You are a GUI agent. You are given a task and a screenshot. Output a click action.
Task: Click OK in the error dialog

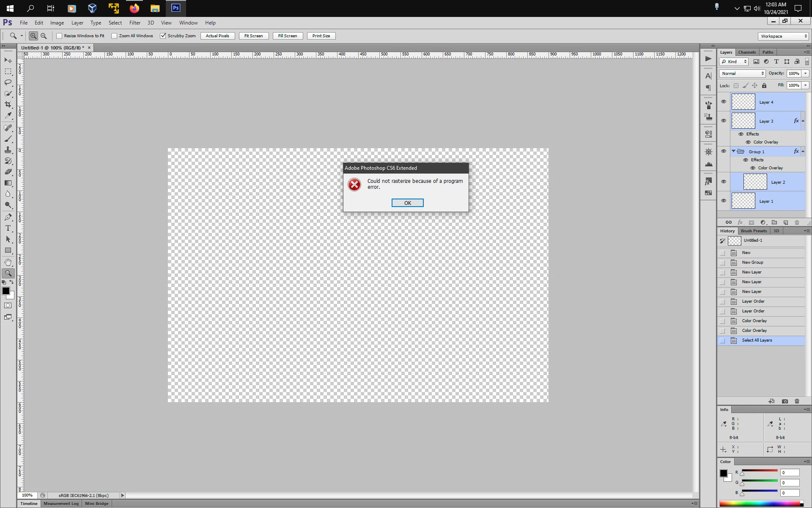407,203
